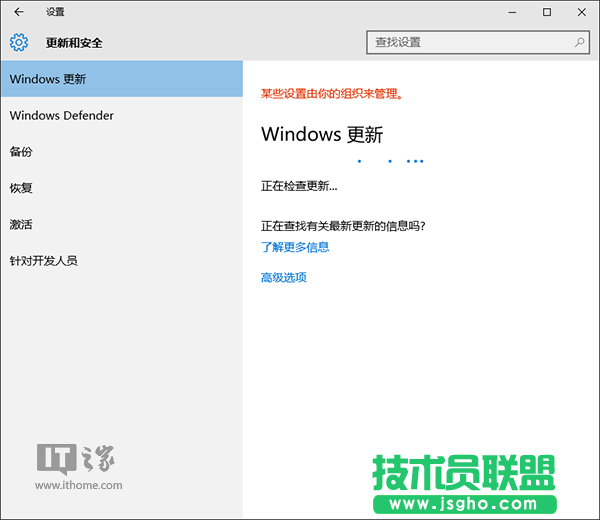Screen dimensions: 600x520
Task: Click the 正在查找有关最新更新的信息吗 text
Action: click(x=343, y=226)
